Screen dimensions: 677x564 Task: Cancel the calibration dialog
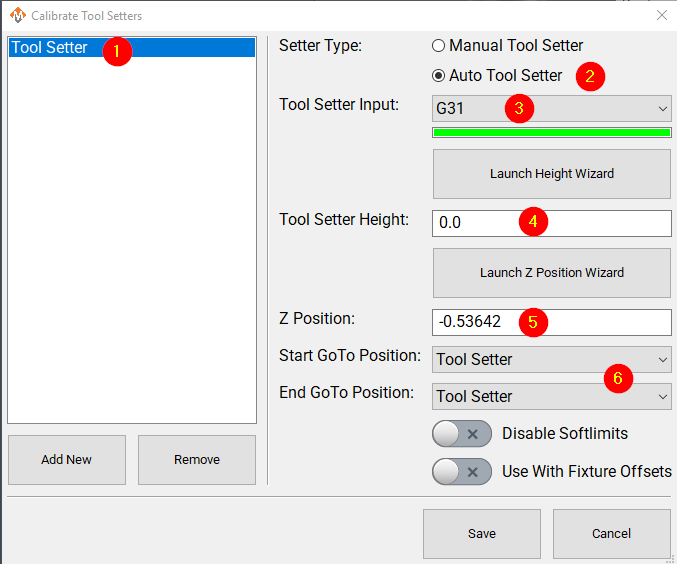click(x=611, y=534)
